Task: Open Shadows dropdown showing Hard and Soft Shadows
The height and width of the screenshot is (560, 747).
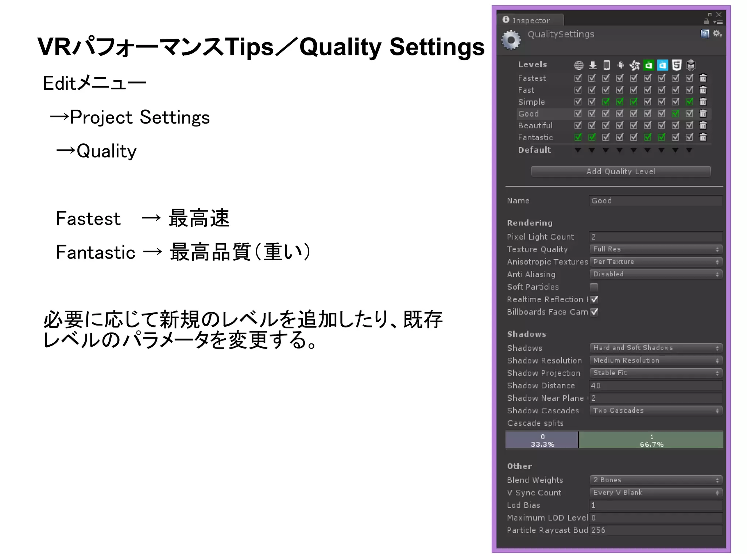Action: click(656, 348)
